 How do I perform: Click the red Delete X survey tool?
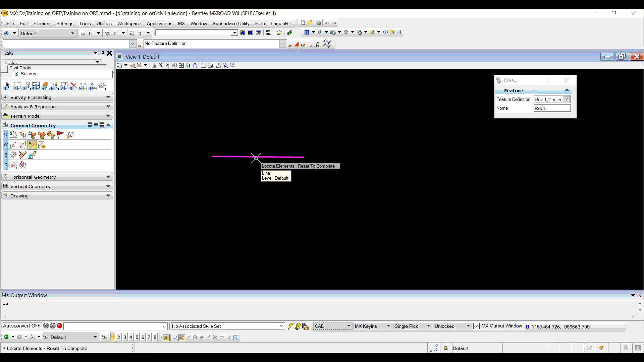tap(73, 86)
